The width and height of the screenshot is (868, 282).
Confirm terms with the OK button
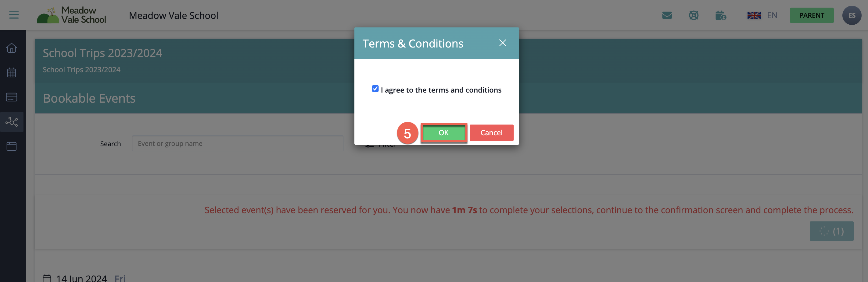click(443, 133)
